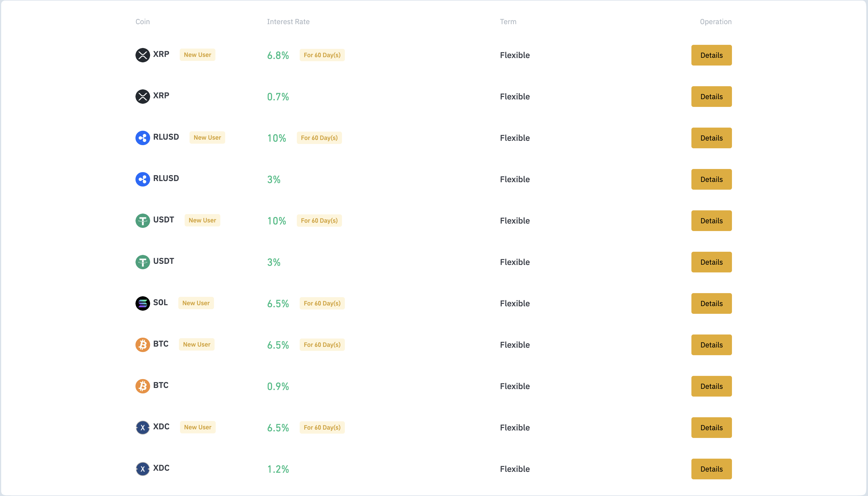Open Details for the USDT 10% new user offer

(x=712, y=221)
